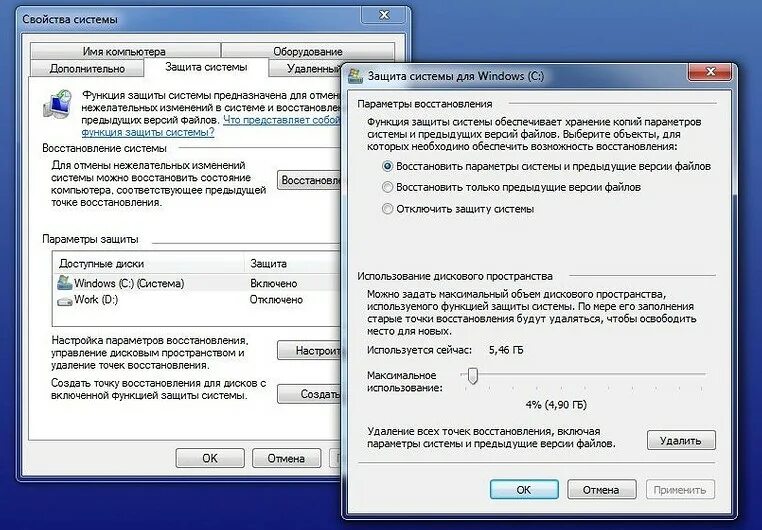Click the Work (D:) drive icon
This screenshot has width=762, height=530.
[65, 301]
